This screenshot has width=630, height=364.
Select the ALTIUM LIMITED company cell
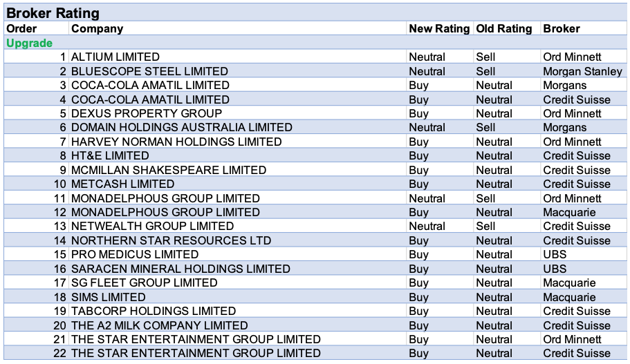pos(115,57)
